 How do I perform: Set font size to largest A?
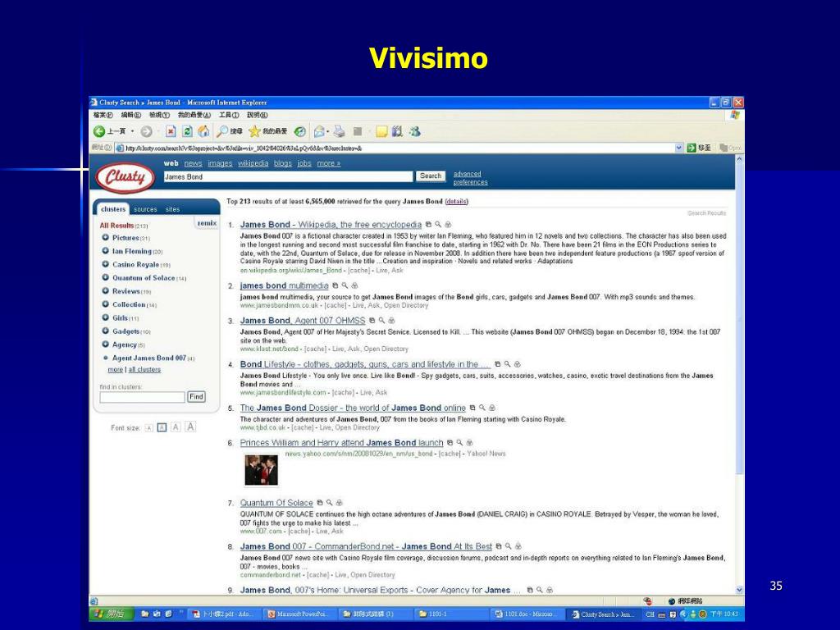[x=190, y=427]
